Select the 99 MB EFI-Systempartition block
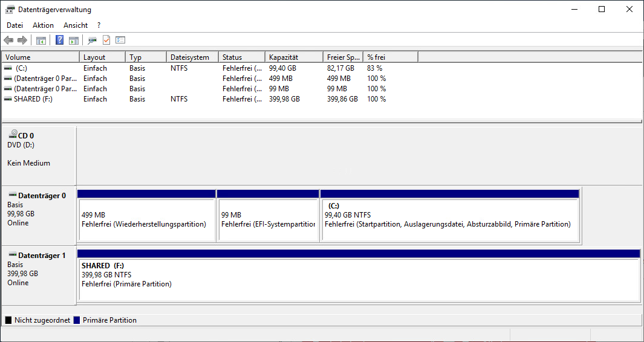 coord(268,220)
